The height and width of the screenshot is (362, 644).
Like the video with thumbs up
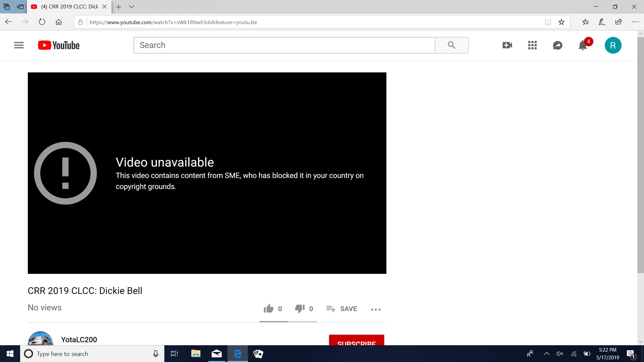268,308
